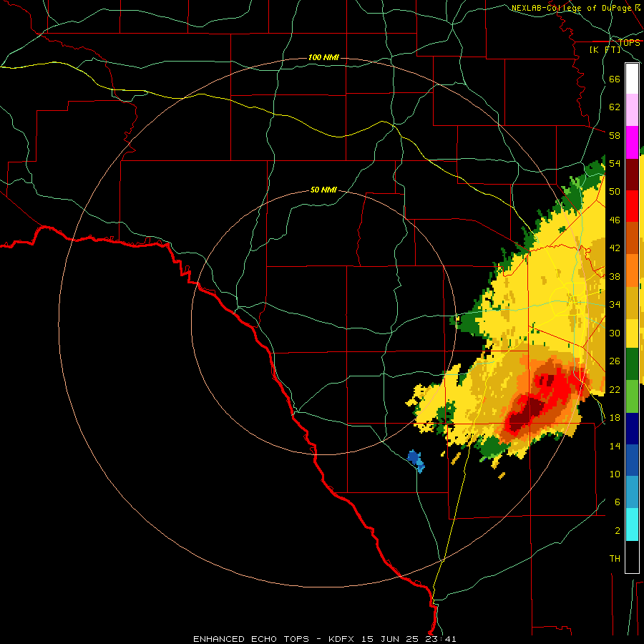Click the "TOPS" legend title
This screenshot has height=644, width=644.
tap(630, 43)
